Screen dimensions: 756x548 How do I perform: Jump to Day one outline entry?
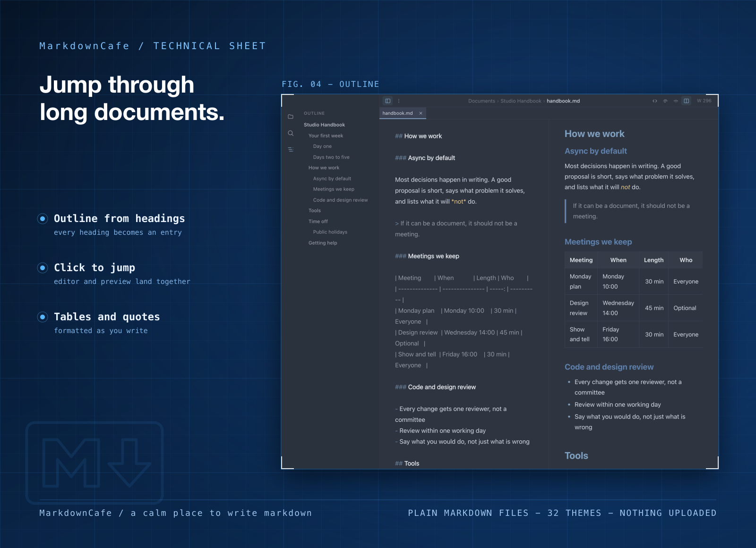(322, 146)
